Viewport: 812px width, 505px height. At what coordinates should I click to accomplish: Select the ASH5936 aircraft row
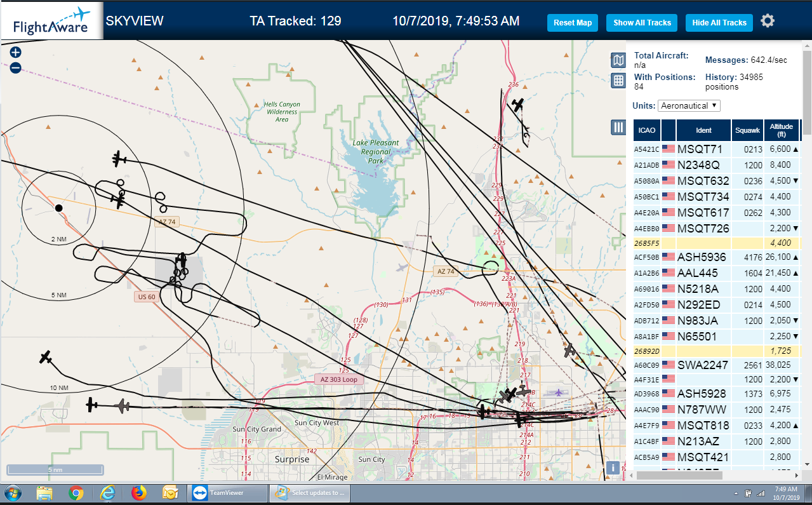tap(717, 257)
